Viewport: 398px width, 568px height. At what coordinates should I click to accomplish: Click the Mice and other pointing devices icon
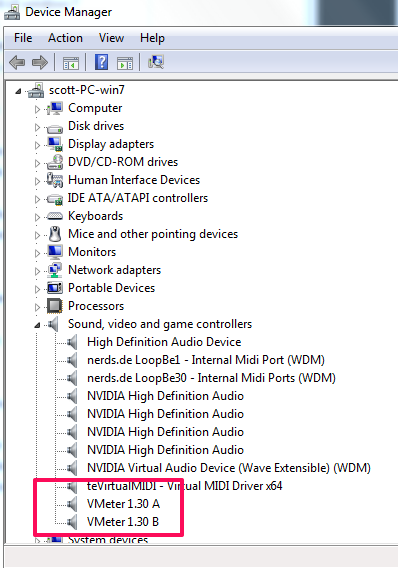[55, 234]
